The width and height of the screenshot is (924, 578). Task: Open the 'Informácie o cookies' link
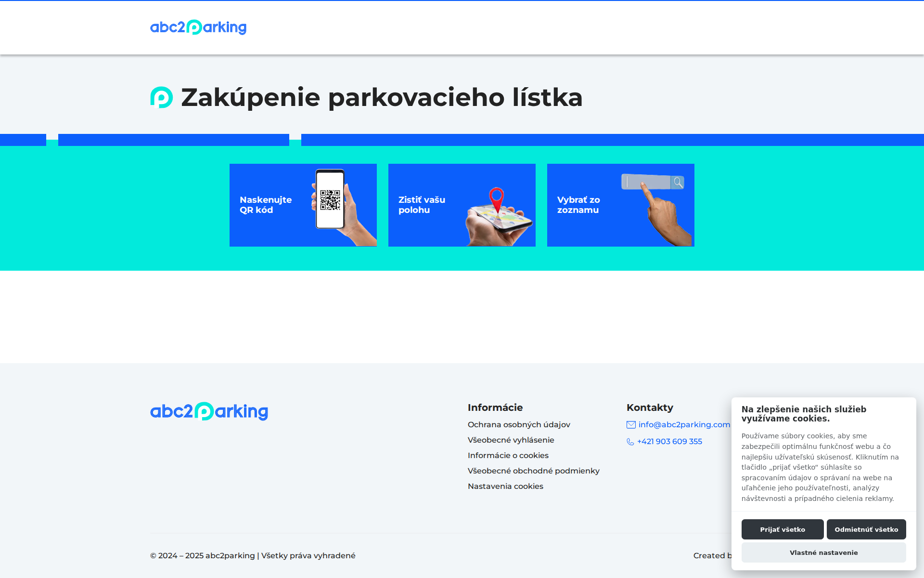coord(508,455)
